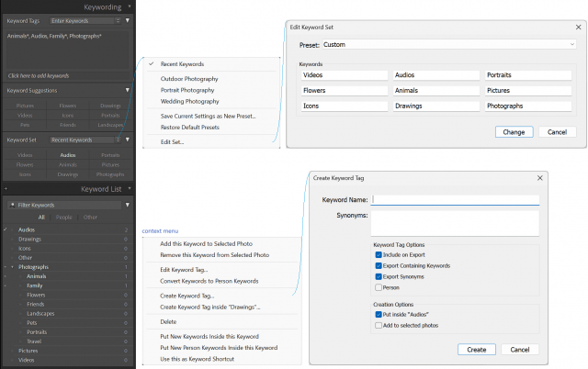Enable the Person checkbox
The width and height of the screenshot is (588, 369).
pos(379,287)
